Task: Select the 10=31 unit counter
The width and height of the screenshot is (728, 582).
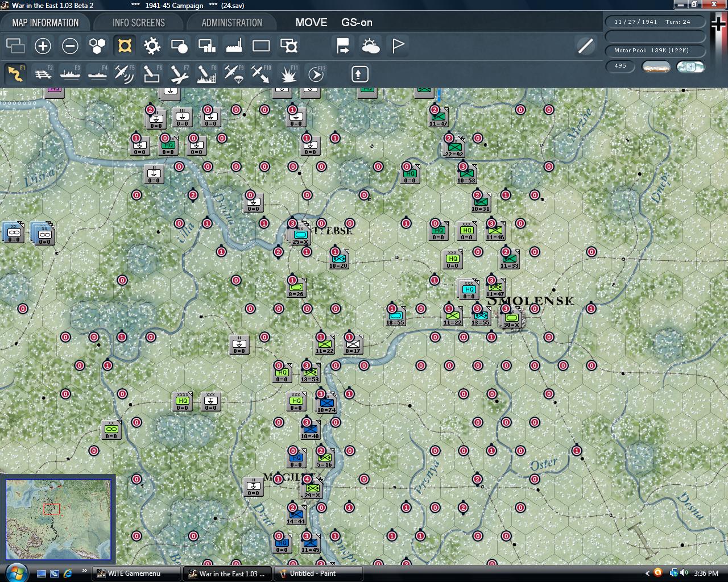Action: click(481, 203)
